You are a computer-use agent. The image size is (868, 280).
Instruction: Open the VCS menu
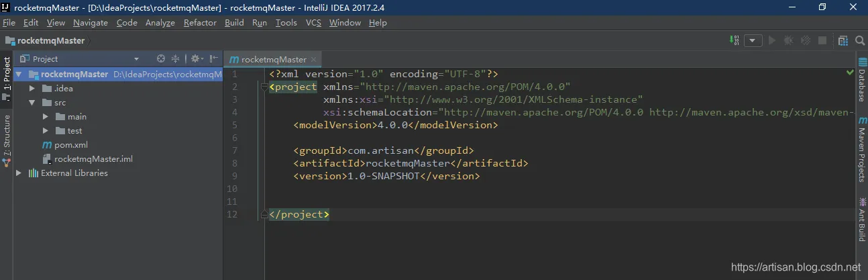coord(313,23)
